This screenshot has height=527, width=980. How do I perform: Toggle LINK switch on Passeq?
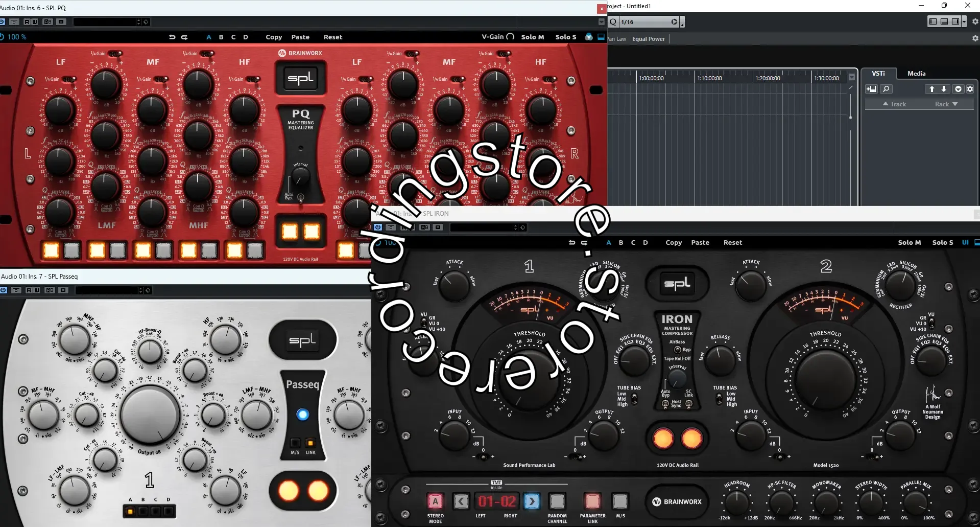point(310,443)
